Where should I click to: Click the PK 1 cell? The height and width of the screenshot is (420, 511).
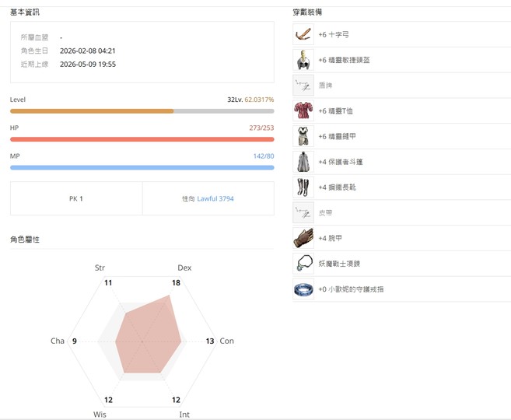[76, 198]
